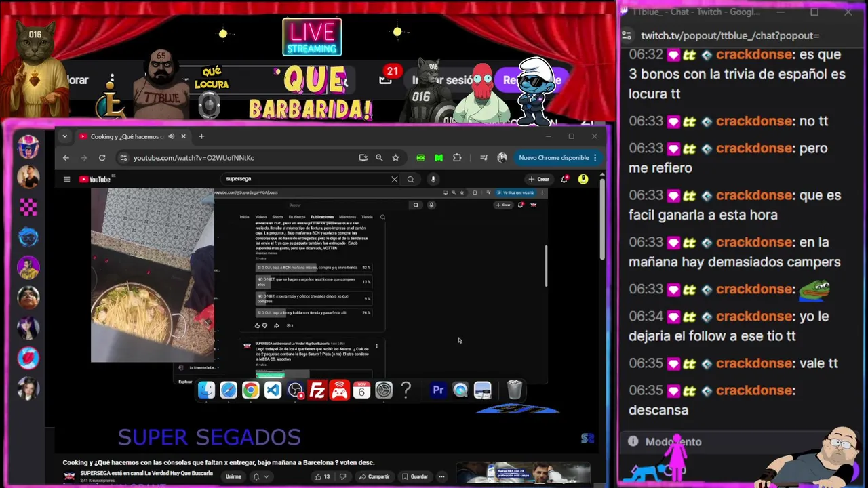The image size is (868, 488).
Task: Click the green M extension icon
Action: [439, 158]
